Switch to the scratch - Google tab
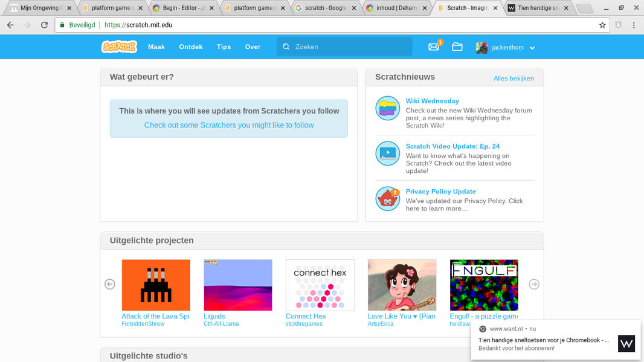Image resolution: width=644 pixels, height=362 pixels. (326, 8)
